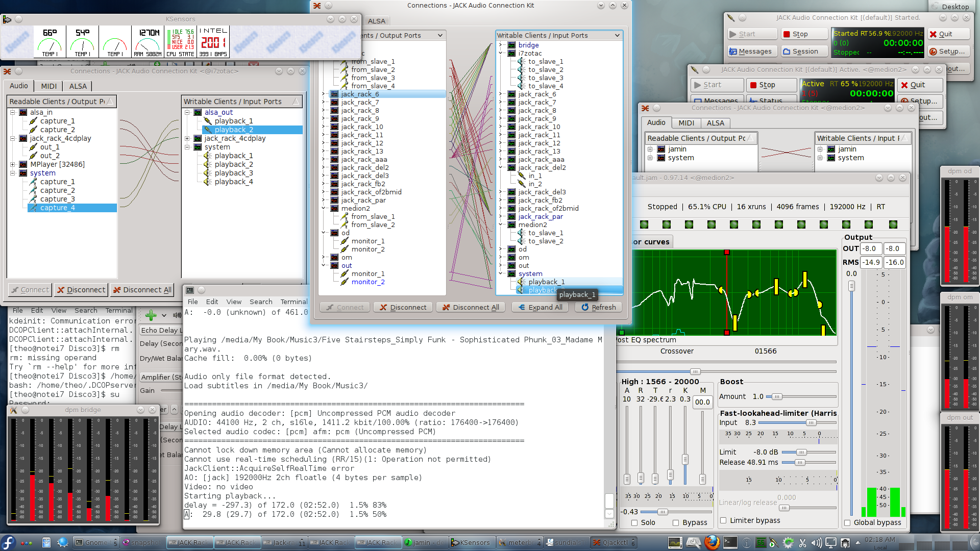This screenshot has height=551, width=980.
Task: Click the scissors clipboard tray icon
Action: [x=802, y=543]
